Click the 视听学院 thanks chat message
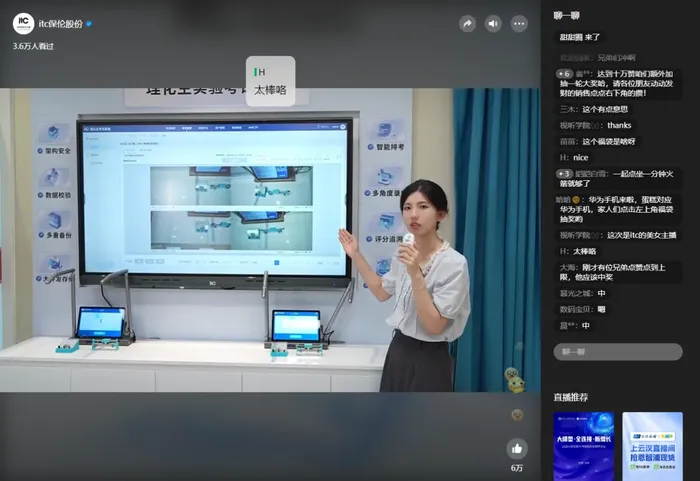 [x=596, y=125]
